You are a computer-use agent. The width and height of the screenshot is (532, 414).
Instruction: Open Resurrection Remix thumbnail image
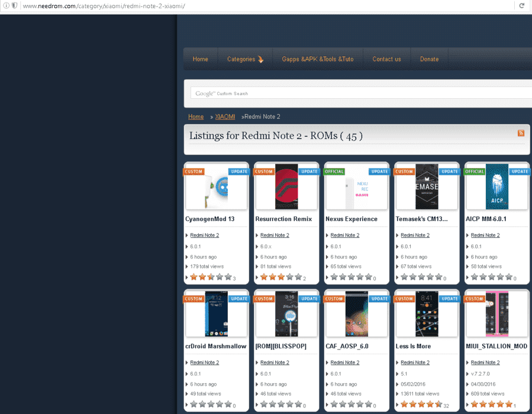pos(286,186)
